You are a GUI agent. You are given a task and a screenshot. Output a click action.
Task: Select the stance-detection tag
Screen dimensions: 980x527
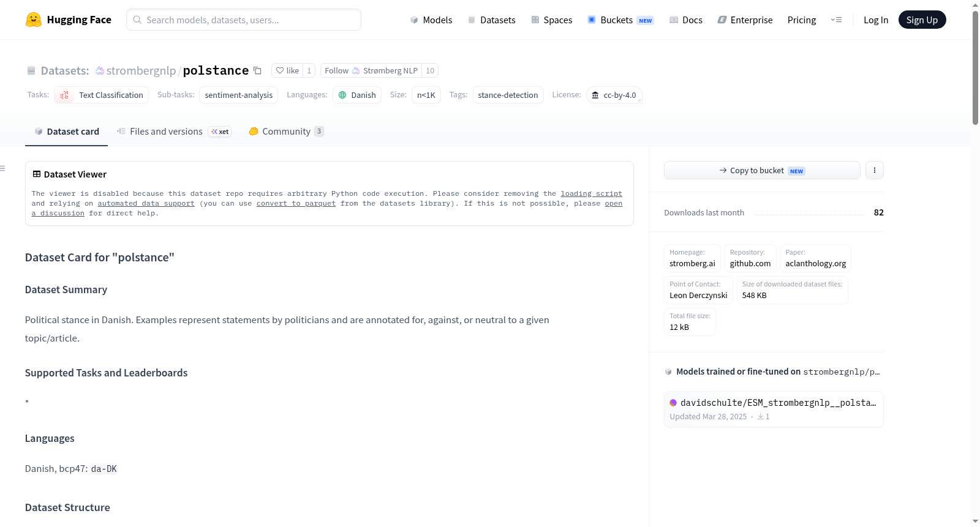point(508,95)
